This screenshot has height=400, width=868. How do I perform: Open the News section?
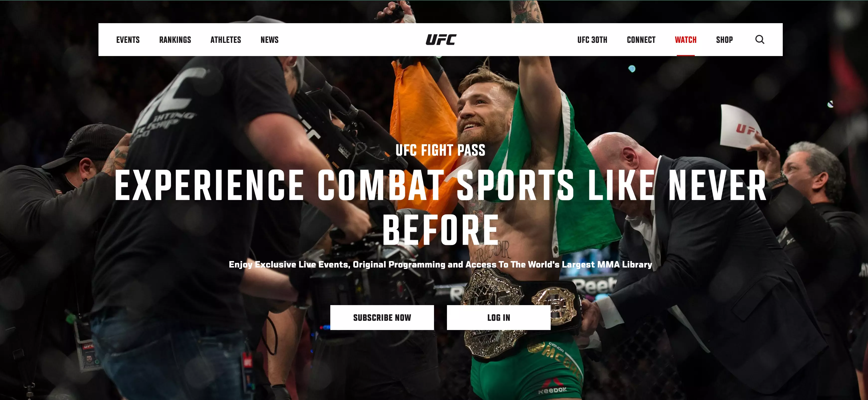click(269, 40)
